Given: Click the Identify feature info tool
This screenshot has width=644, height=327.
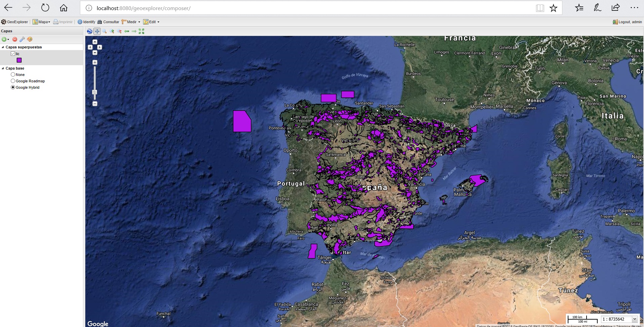Looking at the screenshot, I should click(86, 22).
